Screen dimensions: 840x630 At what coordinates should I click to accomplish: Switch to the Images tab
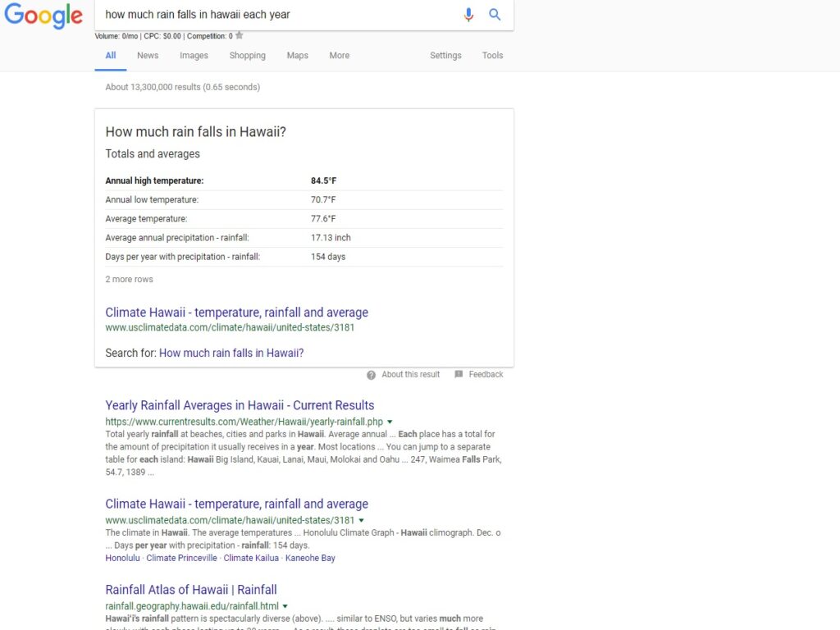point(194,56)
